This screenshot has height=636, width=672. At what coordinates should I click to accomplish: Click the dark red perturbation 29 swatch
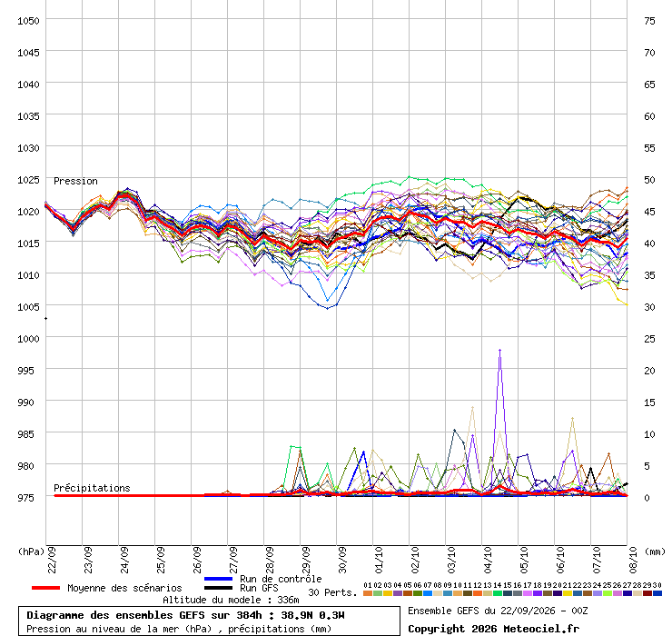(x=647, y=593)
